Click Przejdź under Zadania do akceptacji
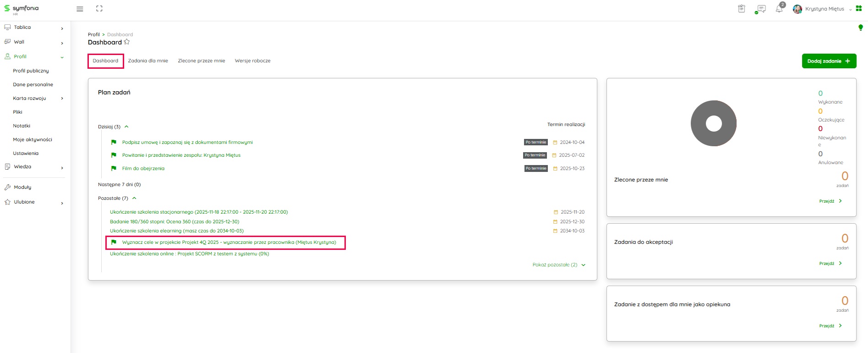868x353 pixels. (830, 263)
